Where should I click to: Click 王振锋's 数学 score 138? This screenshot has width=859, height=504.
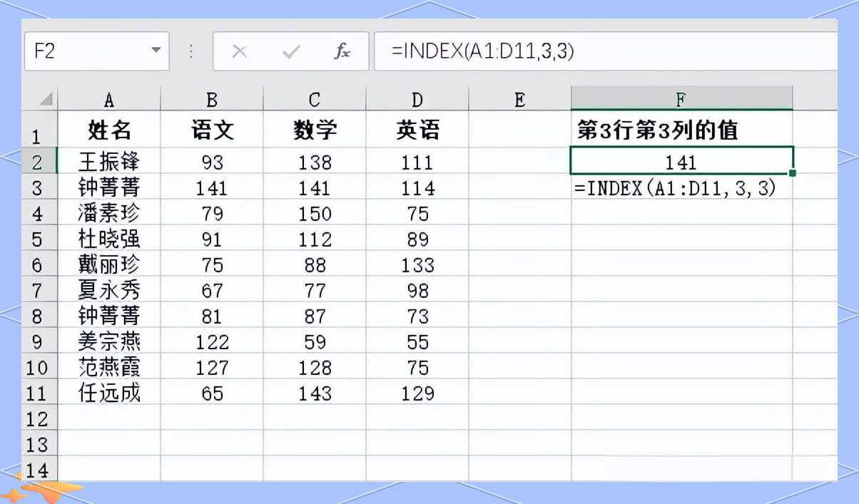tap(315, 162)
